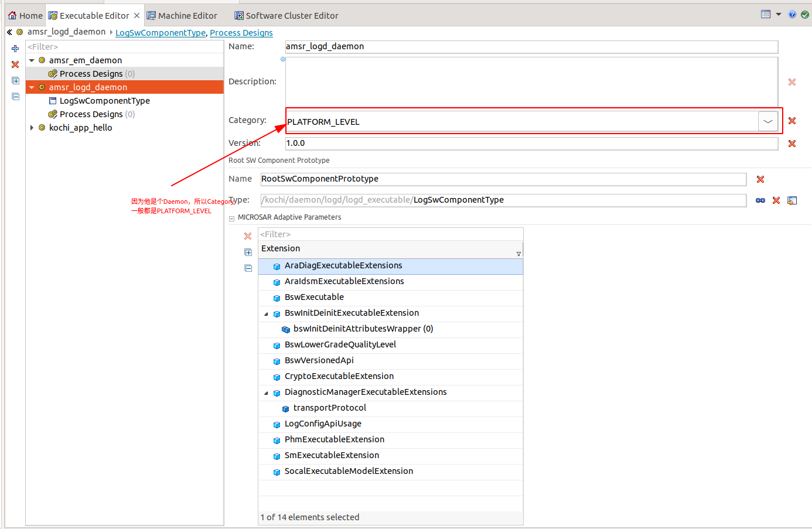812x529 pixels.
Task: Clear the Version value with red X
Action: coord(792,144)
